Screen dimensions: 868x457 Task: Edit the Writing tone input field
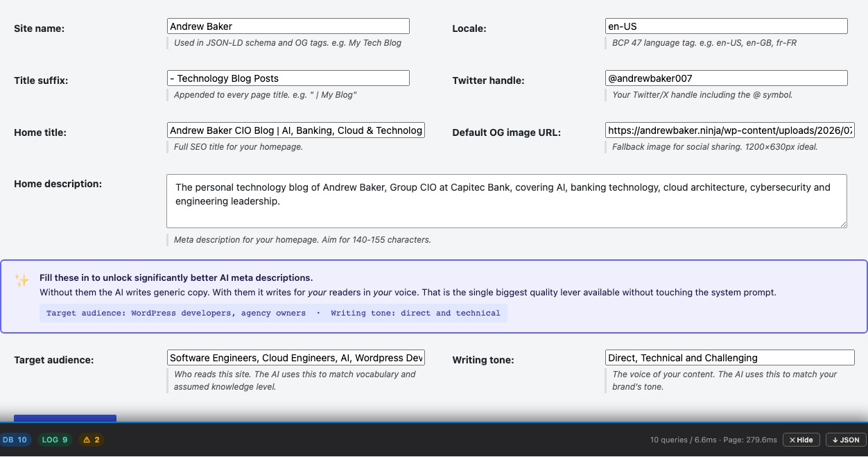click(x=729, y=358)
